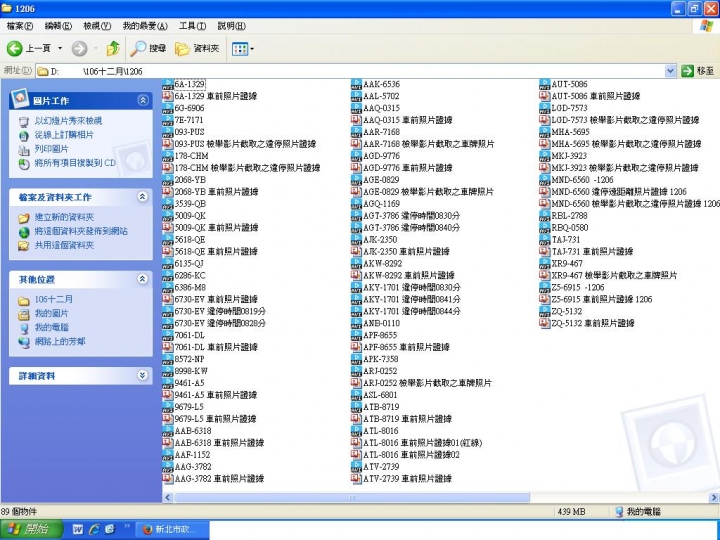Select file icon of 5009-QK 車前照片證據
This screenshot has width=720, height=540.
click(168, 227)
